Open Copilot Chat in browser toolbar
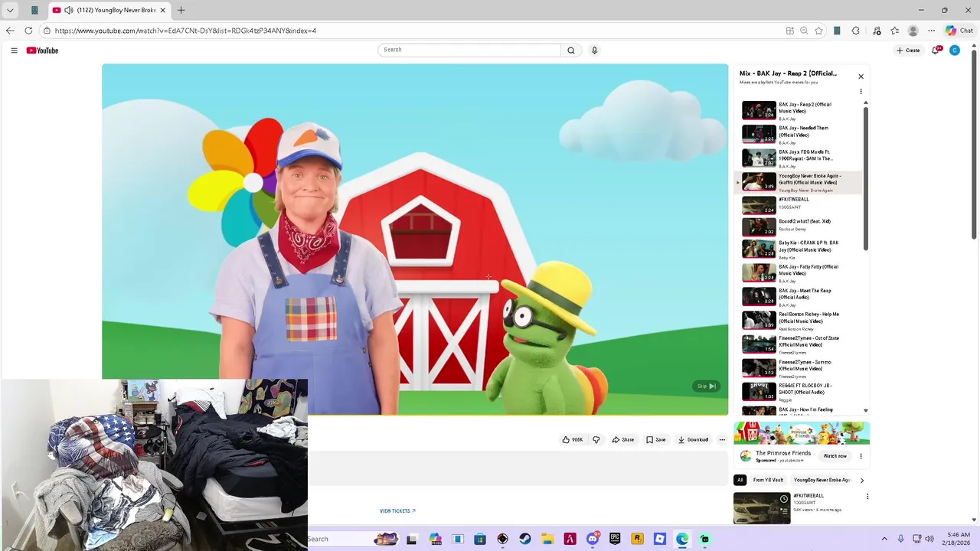The height and width of the screenshot is (551, 980). (959, 31)
